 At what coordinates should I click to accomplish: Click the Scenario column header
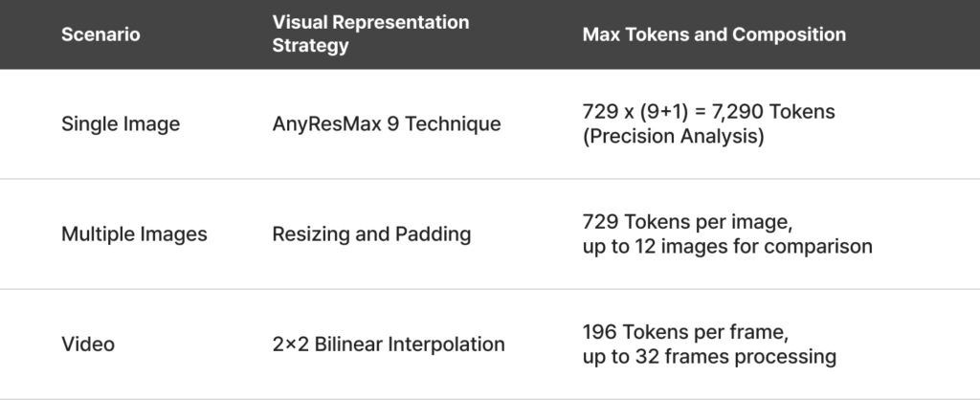point(100,34)
